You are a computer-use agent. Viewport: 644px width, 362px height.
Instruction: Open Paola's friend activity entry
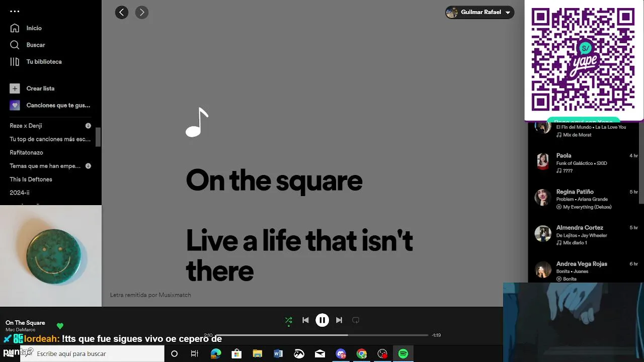(586, 163)
